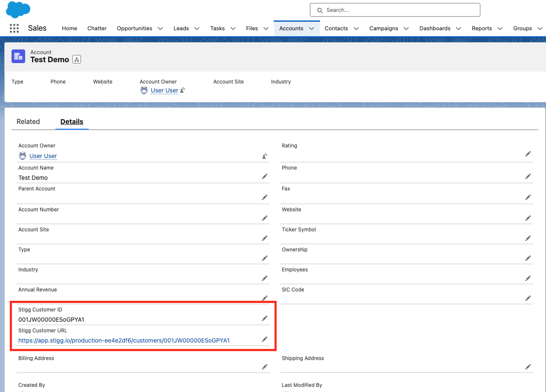Open the Leads nav item
546x392 pixels.
click(x=181, y=29)
